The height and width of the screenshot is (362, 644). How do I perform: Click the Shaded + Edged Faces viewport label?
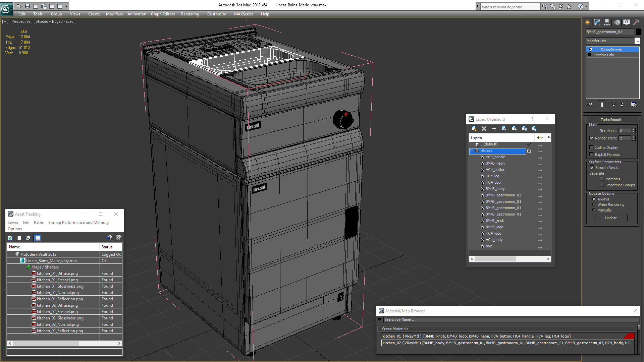point(54,21)
